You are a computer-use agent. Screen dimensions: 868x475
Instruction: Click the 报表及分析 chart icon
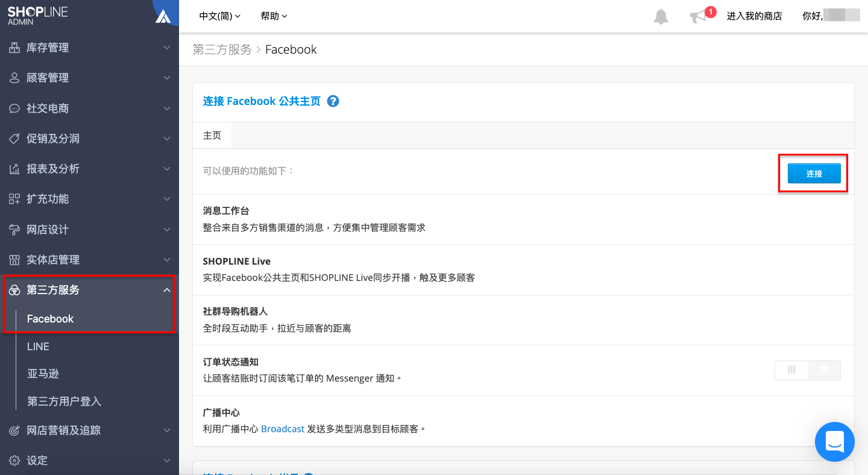14,169
